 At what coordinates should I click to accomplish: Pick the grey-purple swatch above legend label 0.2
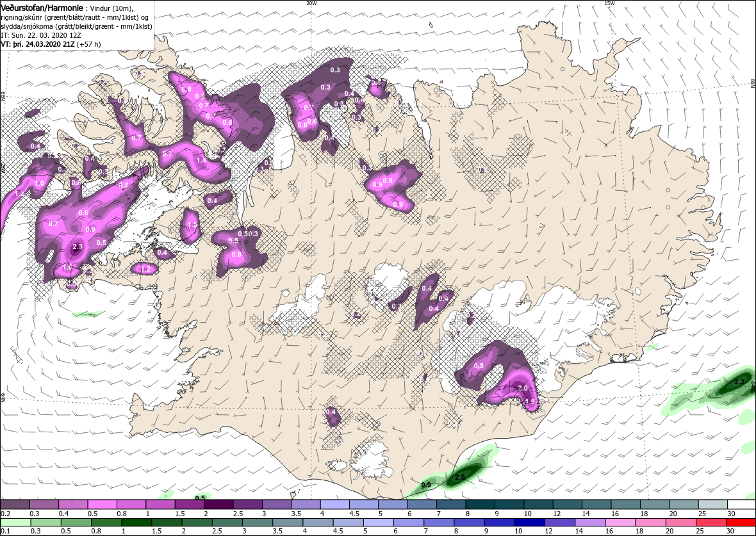(15, 504)
